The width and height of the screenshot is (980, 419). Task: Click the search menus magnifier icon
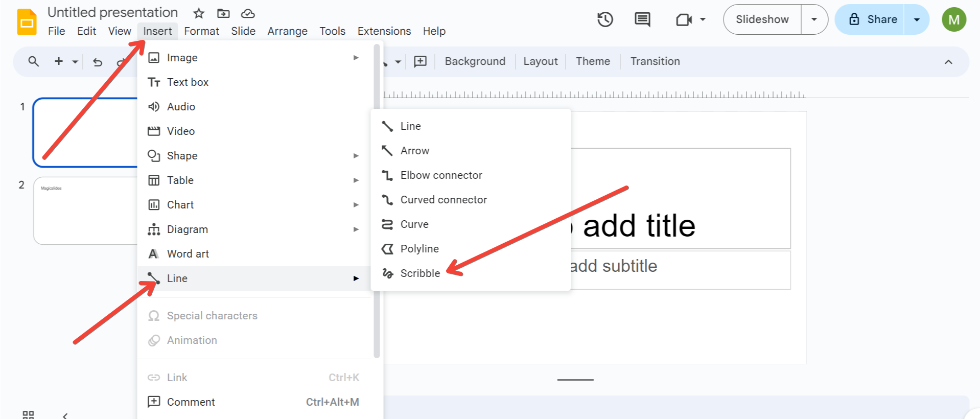click(x=34, y=61)
